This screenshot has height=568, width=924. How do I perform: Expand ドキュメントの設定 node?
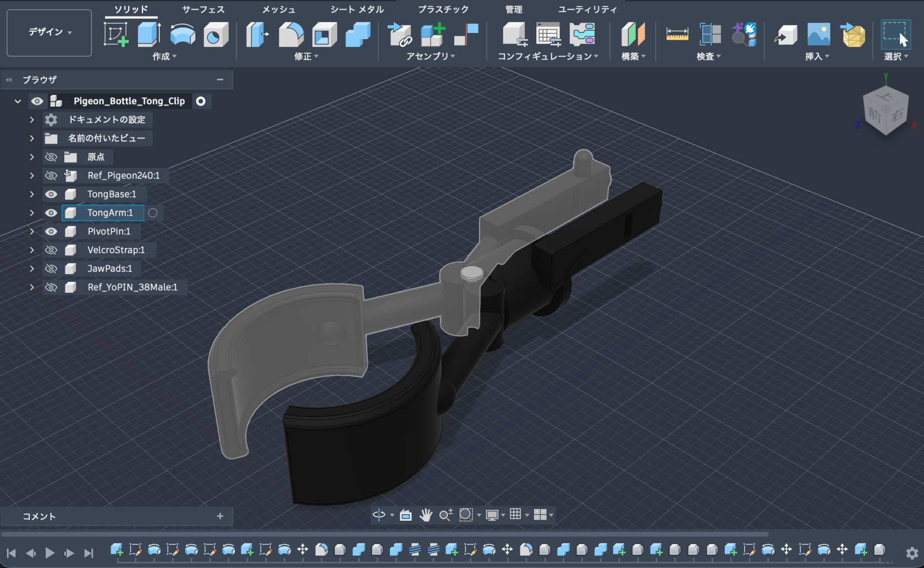point(32,120)
